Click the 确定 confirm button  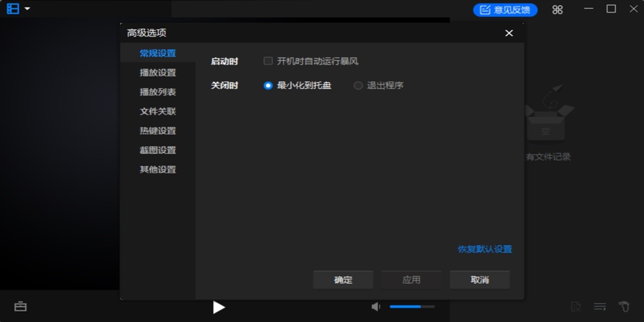pyautogui.click(x=343, y=279)
